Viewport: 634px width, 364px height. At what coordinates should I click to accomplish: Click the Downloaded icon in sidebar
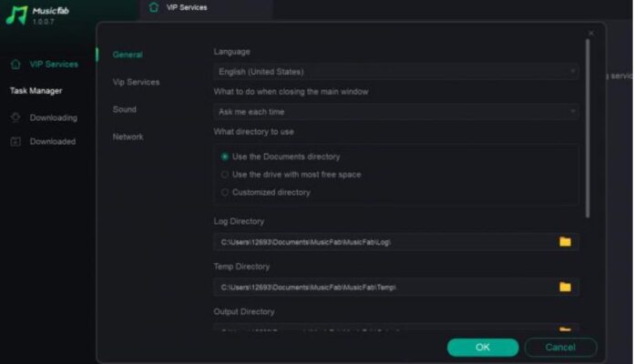(15, 142)
